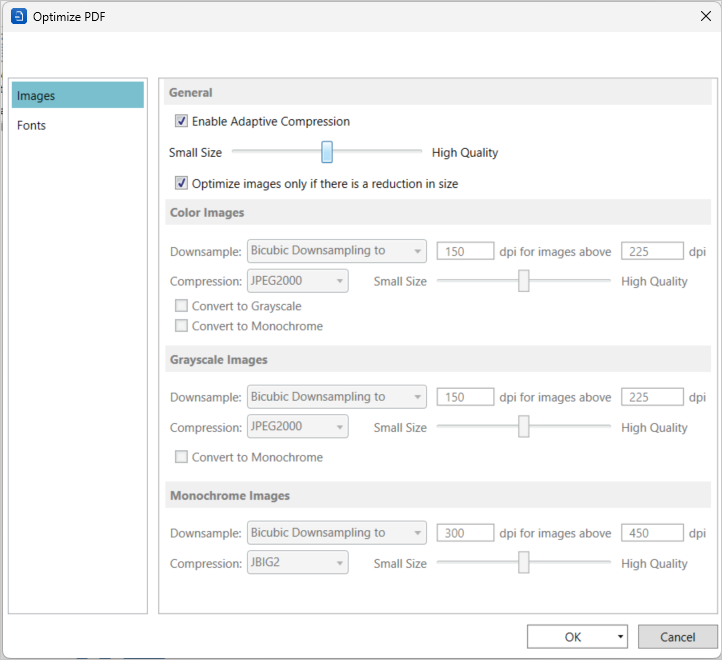
Task: Toggle Optimize images only if reduction checkbox
Action: click(x=181, y=183)
